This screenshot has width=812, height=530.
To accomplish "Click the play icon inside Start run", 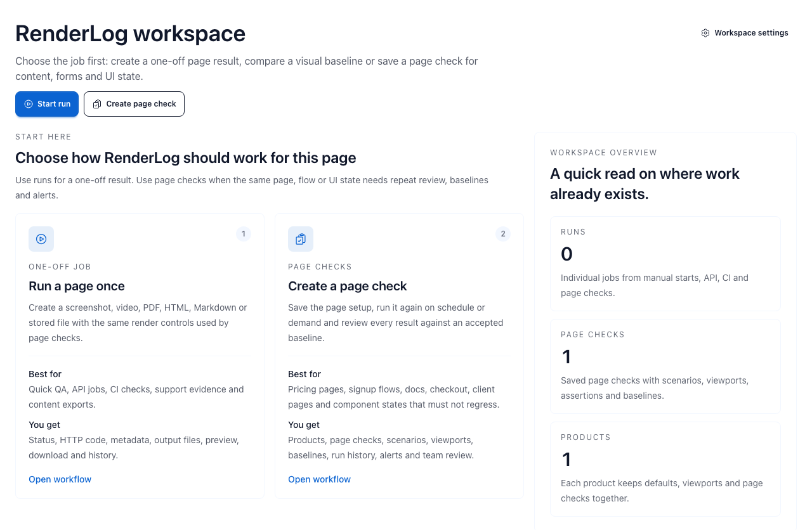I will pyautogui.click(x=29, y=104).
